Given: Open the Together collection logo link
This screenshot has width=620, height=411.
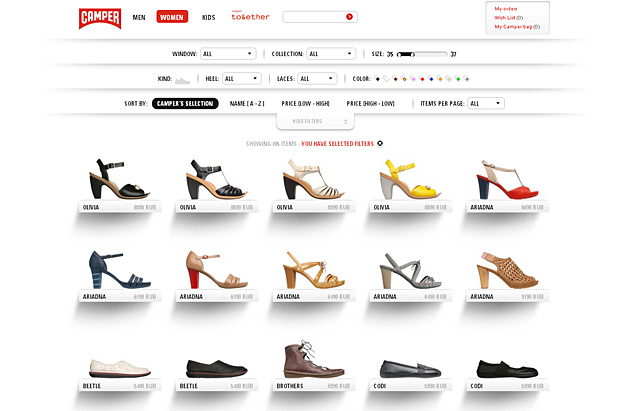Looking at the screenshot, I should click(x=250, y=17).
